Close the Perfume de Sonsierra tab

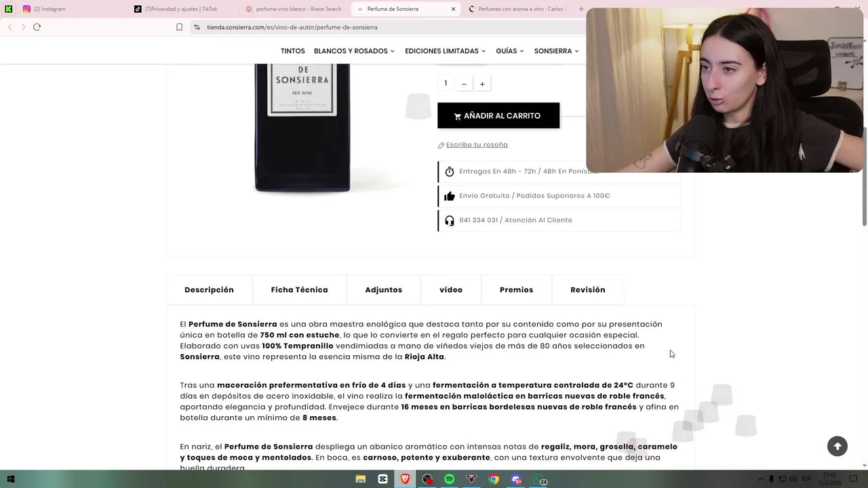pyautogui.click(x=453, y=9)
